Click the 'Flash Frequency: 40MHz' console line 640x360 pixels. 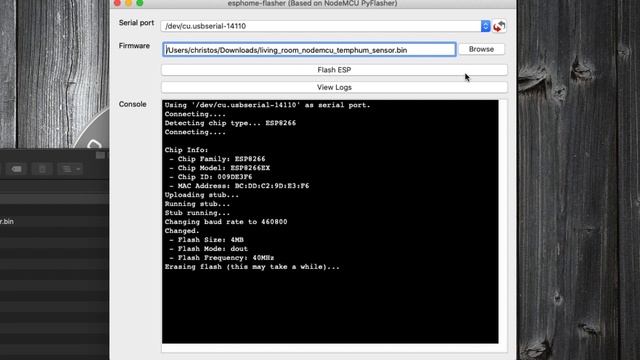coord(226,258)
